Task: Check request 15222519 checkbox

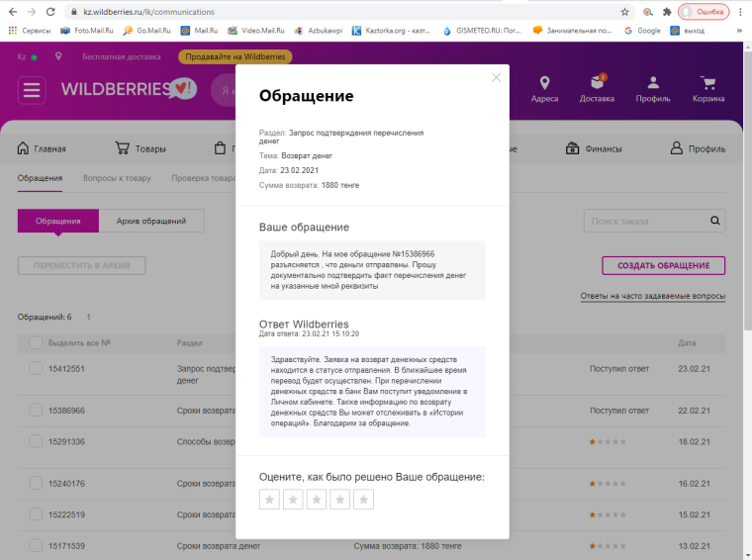Action: (x=36, y=513)
